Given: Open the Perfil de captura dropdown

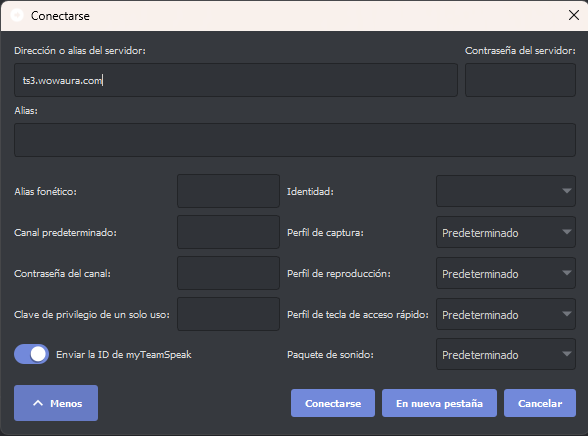Looking at the screenshot, I should [x=506, y=232].
